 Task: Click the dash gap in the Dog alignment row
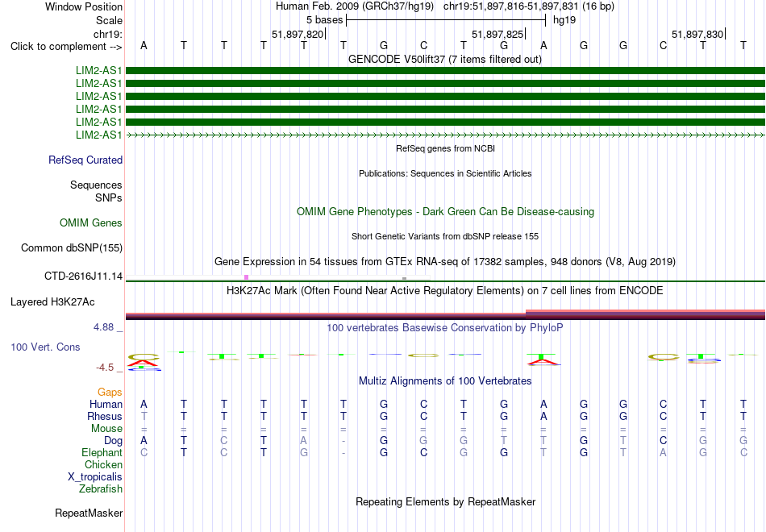click(x=343, y=441)
